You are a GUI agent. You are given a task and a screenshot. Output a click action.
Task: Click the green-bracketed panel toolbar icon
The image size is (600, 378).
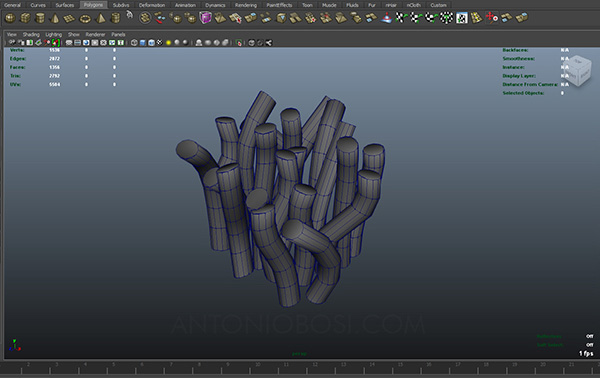coord(56,42)
